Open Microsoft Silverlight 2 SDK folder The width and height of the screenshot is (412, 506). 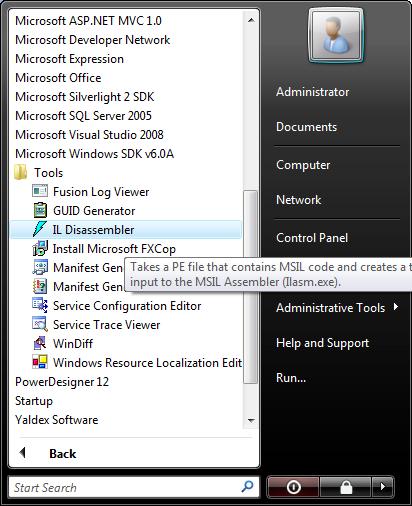(x=85, y=97)
